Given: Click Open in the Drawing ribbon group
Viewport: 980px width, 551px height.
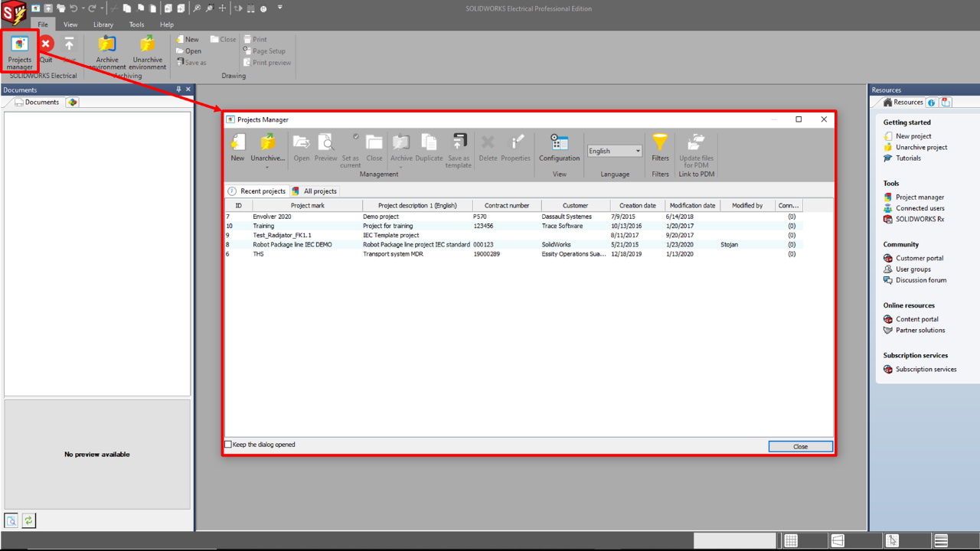Looking at the screenshot, I should tap(188, 51).
